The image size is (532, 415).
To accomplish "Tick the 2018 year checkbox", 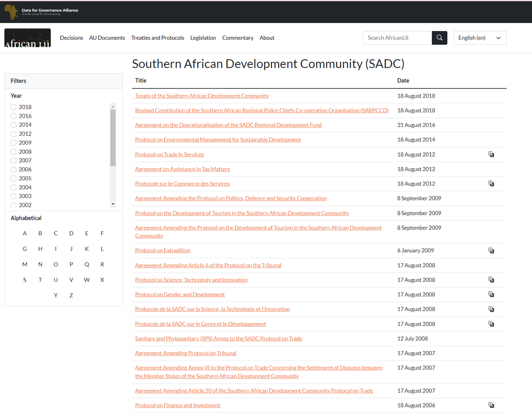I will point(14,107).
